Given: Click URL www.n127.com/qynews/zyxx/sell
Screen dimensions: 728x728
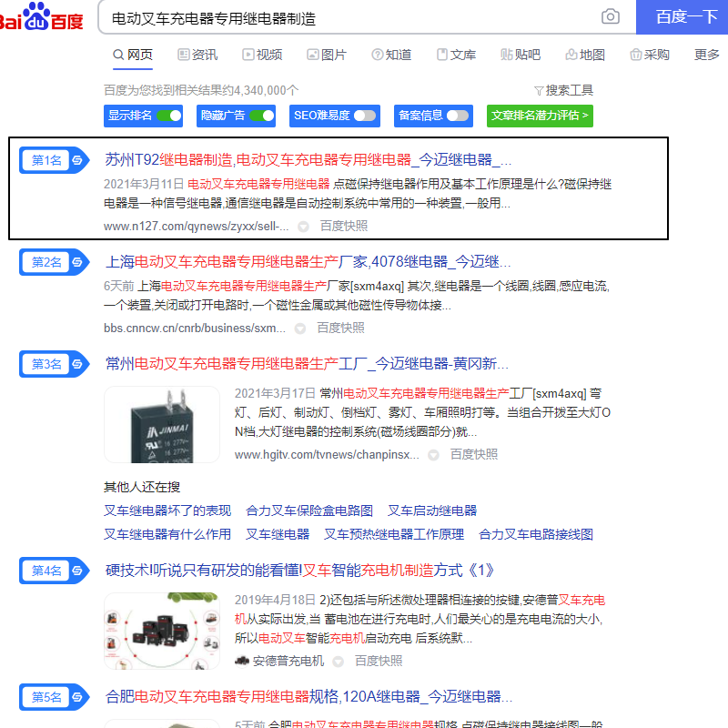Looking at the screenshot, I should tap(196, 226).
